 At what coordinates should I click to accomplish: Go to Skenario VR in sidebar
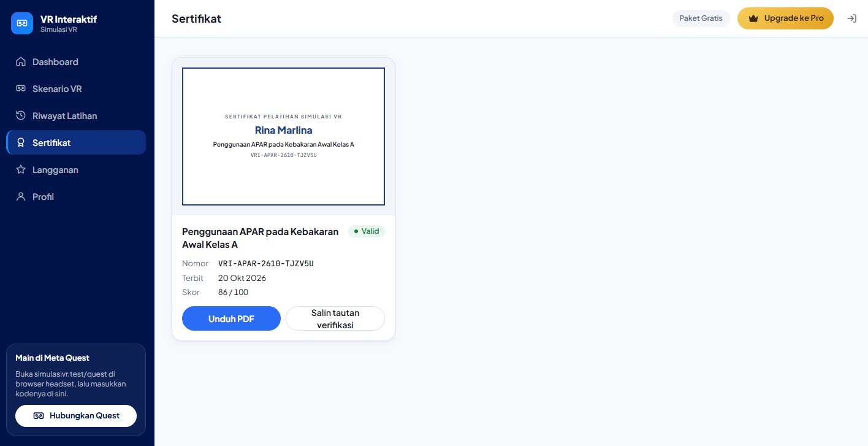[76, 89]
